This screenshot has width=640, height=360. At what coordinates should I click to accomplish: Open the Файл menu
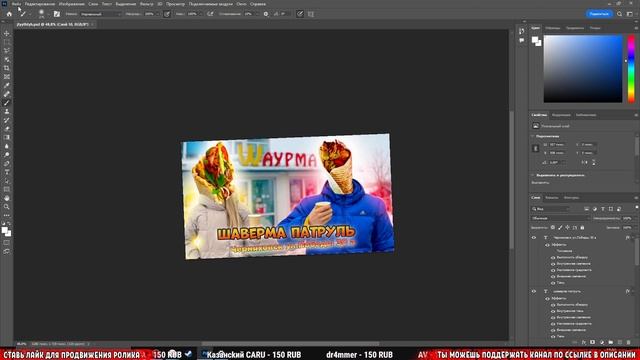pyautogui.click(x=16, y=4)
